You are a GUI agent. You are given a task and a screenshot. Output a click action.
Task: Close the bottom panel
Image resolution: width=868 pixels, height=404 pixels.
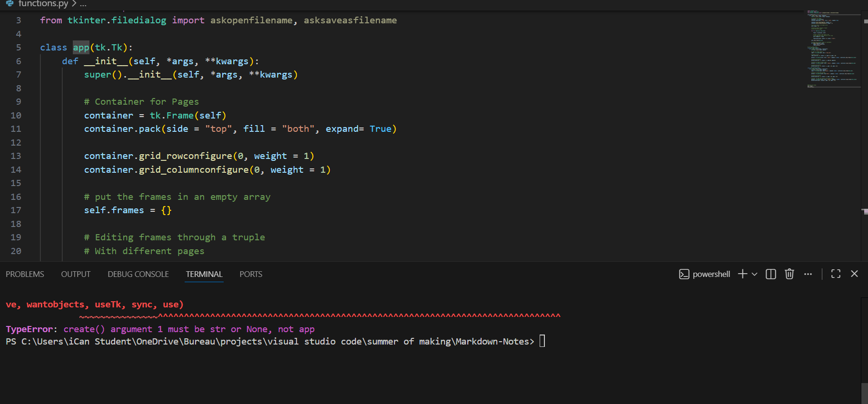point(854,274)
